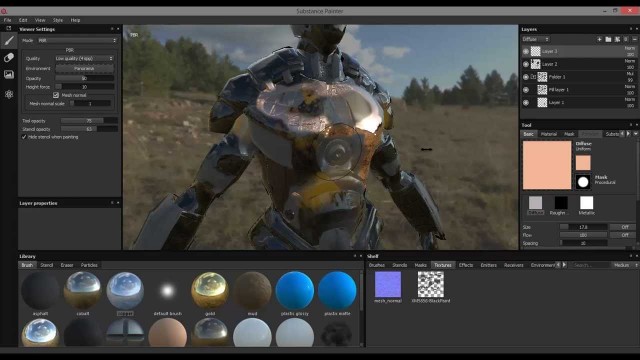Switch to Mask tab in Tool panel
This screenshot has width=640, height=360.
pyautogui.click(x=569, y=134)
